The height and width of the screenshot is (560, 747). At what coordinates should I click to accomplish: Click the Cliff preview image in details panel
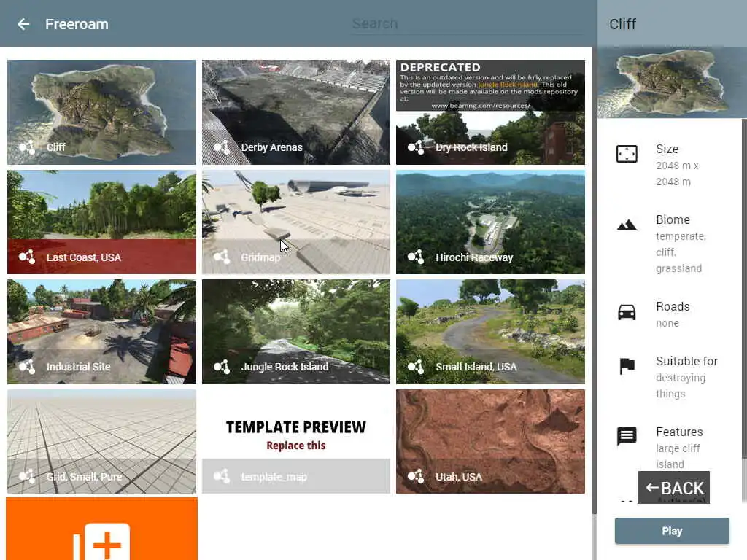coord(672,82)
